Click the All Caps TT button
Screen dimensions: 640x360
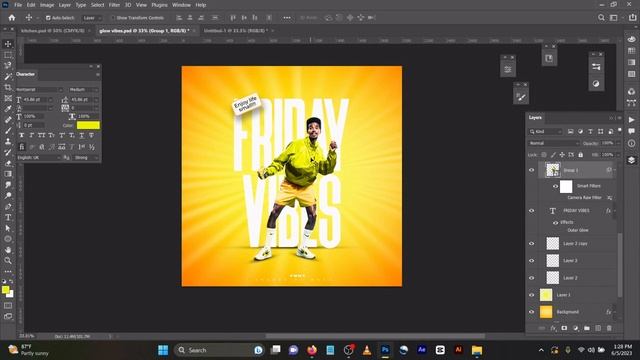tap(42, 135)
